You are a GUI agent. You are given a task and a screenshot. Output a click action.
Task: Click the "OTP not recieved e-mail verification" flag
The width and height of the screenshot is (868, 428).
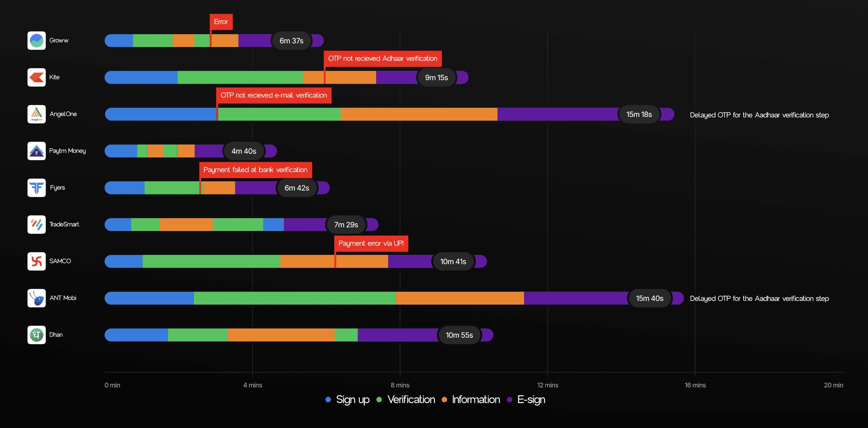274,95
